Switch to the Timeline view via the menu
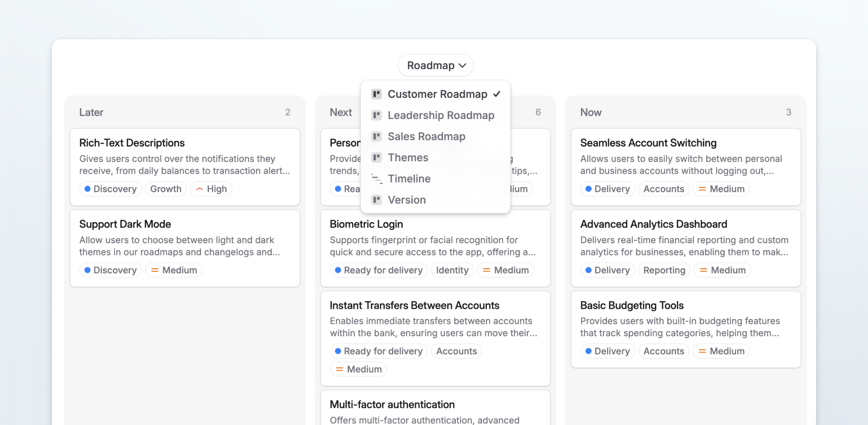 (409, 178)
